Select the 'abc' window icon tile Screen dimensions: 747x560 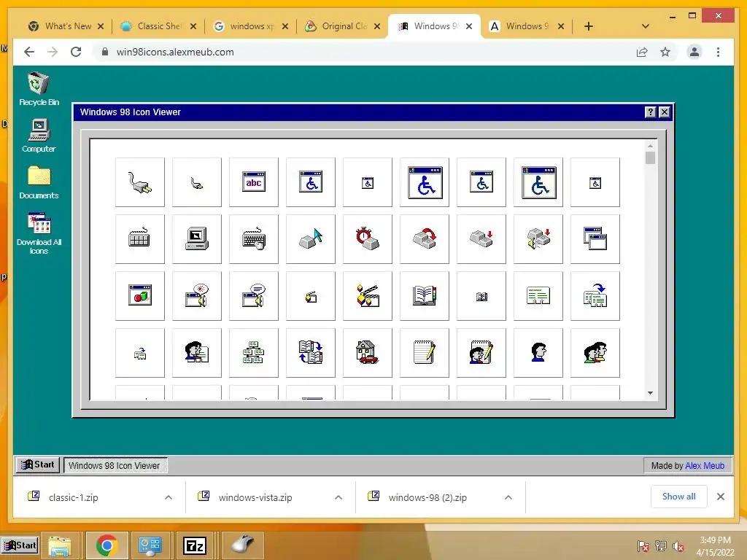coord(253,182)
